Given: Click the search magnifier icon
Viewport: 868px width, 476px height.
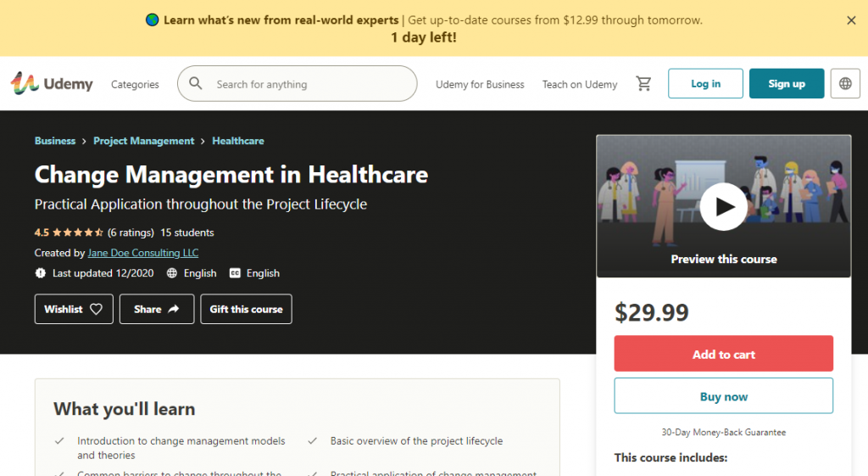Looking at the screenshot, I should 196,84.
